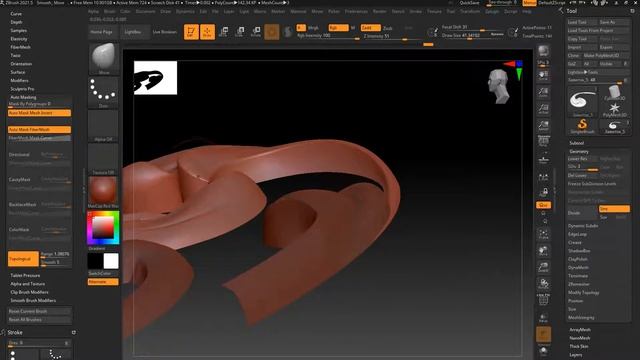Expand the Samples brush section
Screen dimensions: 640x360
pyautogui.click(x=18, y=31)
